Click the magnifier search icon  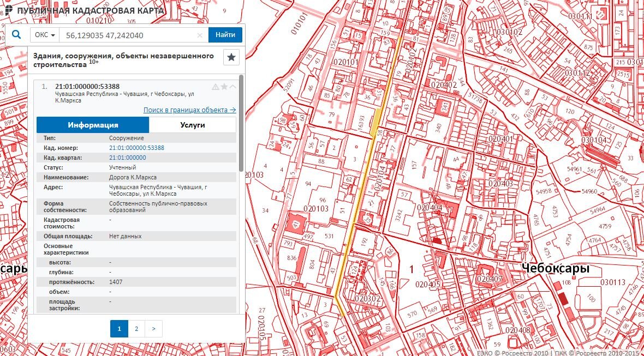coord(16,35)
